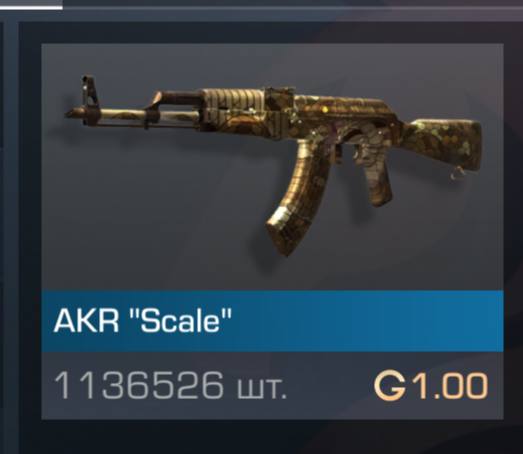The height and width of the screenshot is (454, 523).
Task: Click the rifle's muzzle and front sight
Action: [83, 102]
